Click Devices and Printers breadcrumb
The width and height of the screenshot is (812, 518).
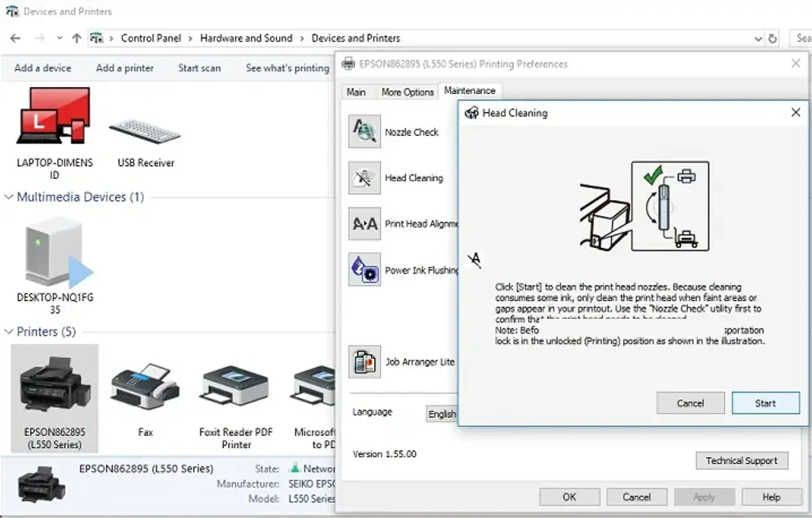[x=356, y=38]
